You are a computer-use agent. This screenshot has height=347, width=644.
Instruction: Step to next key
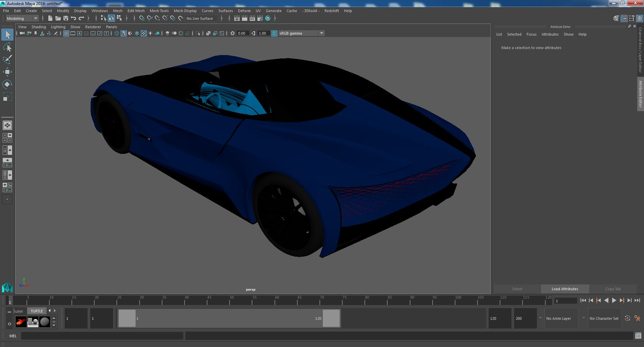pos(622,301)
